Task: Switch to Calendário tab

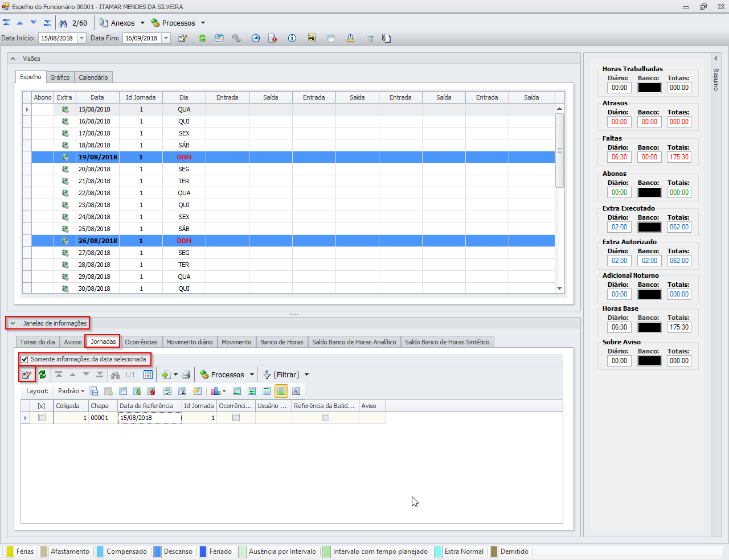Action: coord(93,77)
